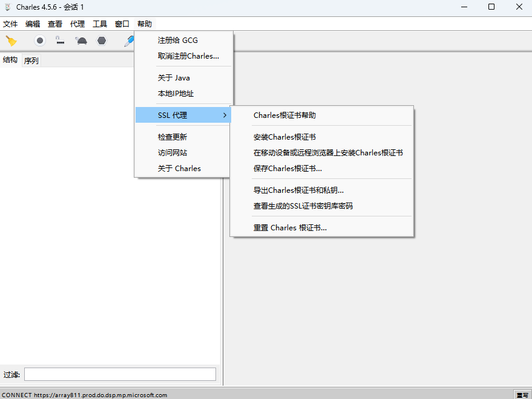The width and height of the screenshot is (532, 399).
Task: Choose 在移动设备或远程浏览器上安装Charles根证书
Action: [x=321, y=152]
